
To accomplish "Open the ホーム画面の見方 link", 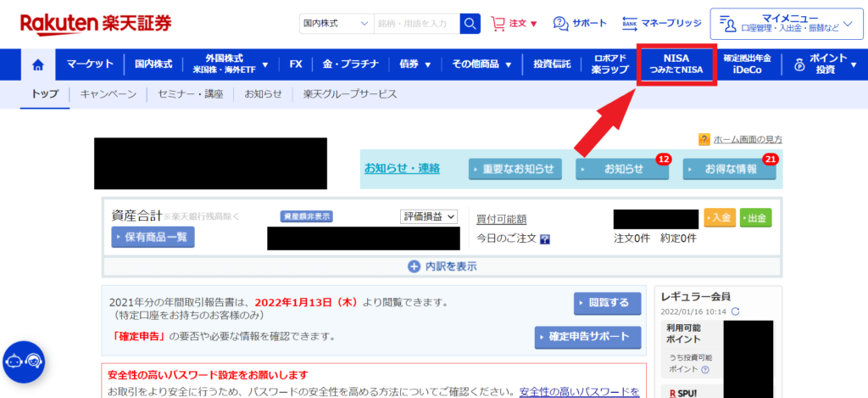I will [x=748, y=139].
